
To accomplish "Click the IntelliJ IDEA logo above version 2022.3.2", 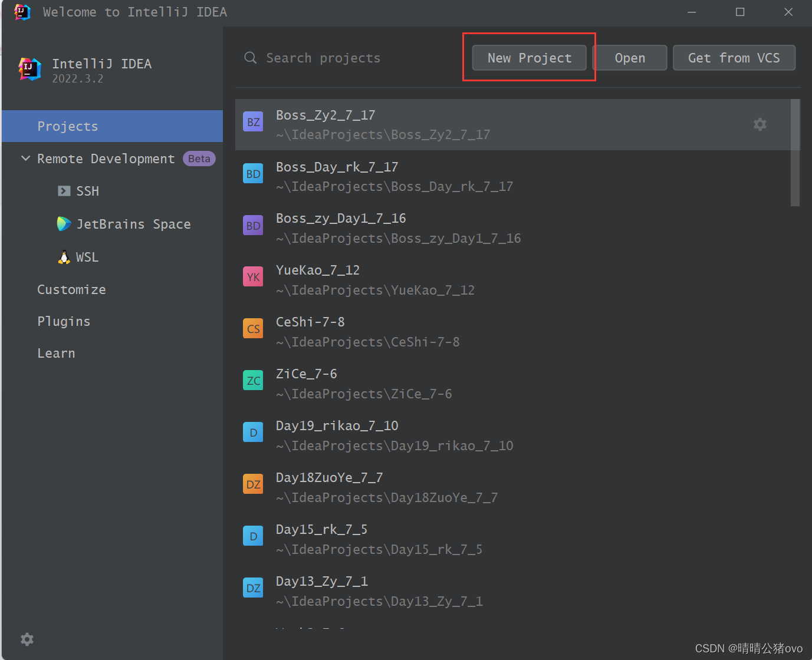I will tap(29, 70).
